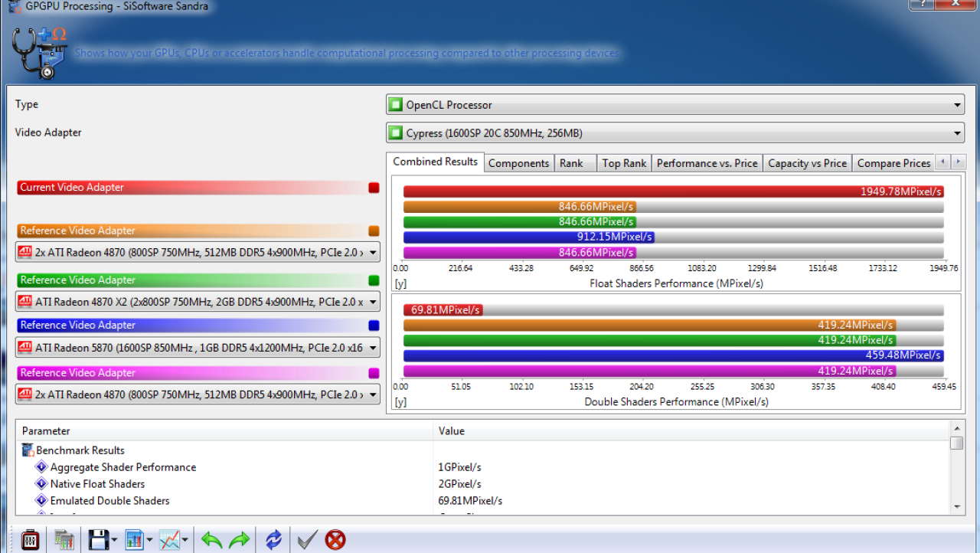Open the line graph icon's dropdown arrow
Viewport: 980px width, 553px height.
(x=185, y=540)
